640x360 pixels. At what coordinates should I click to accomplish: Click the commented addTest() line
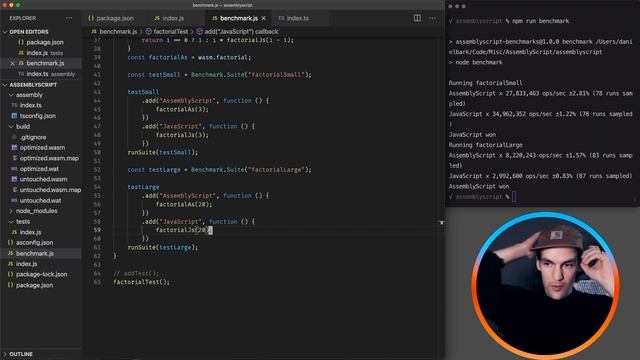136,273
